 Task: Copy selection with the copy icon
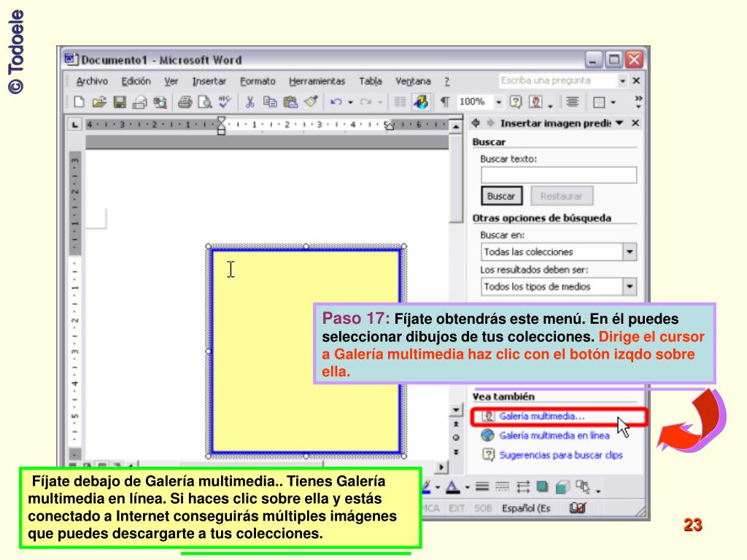270,102
